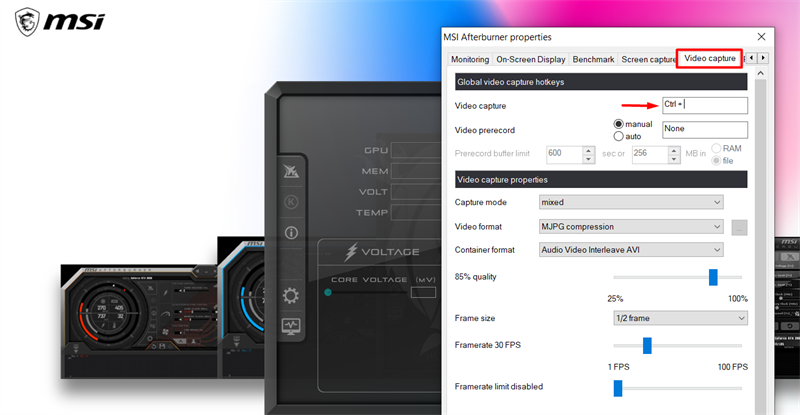
Task: Select the Video capture tab
Action: click(710, 58)
